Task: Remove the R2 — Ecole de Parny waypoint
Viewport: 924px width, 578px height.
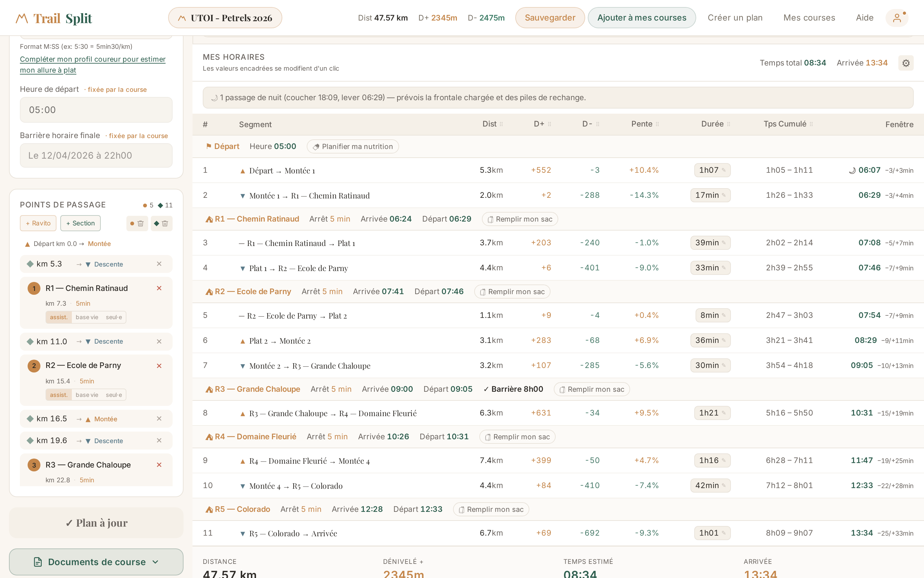Action: pyautogui.click(x=159, y=366)
